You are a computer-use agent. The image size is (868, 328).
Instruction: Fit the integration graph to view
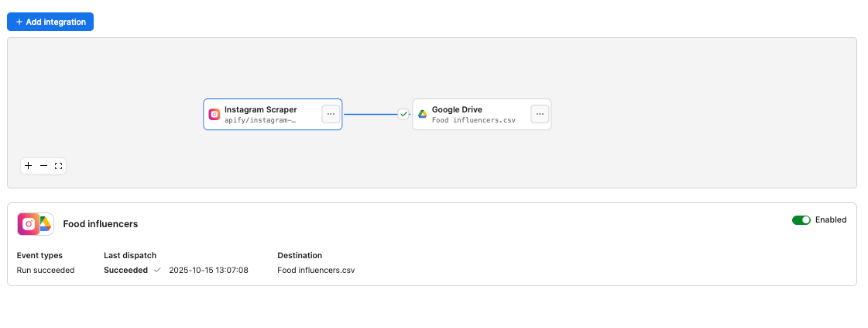coord(58,166)
